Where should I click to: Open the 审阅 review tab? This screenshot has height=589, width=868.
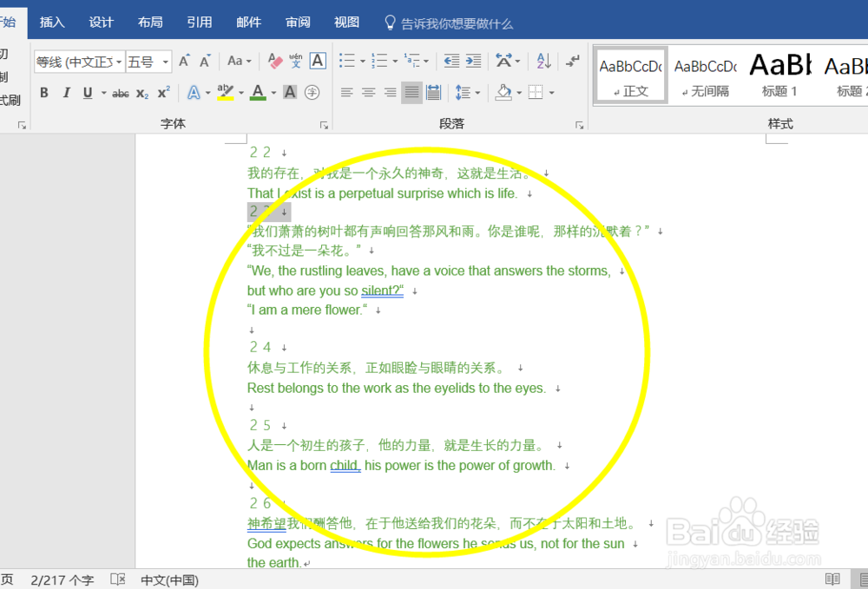pyautogui.click(x=298, y=22)
